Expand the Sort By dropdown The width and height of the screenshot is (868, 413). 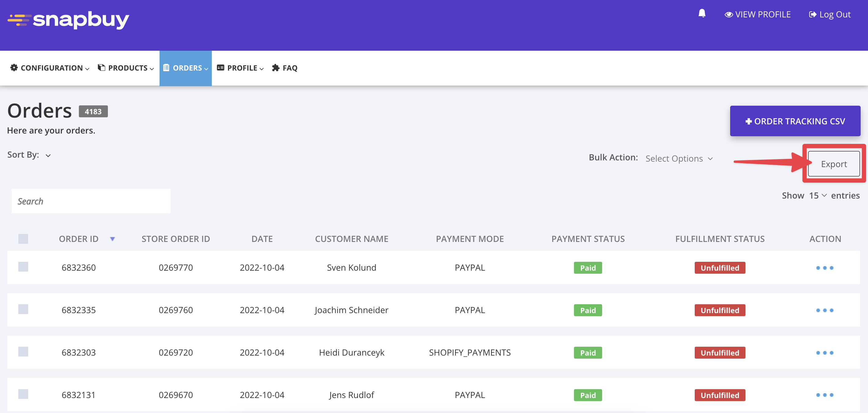(x=48, y=155)
